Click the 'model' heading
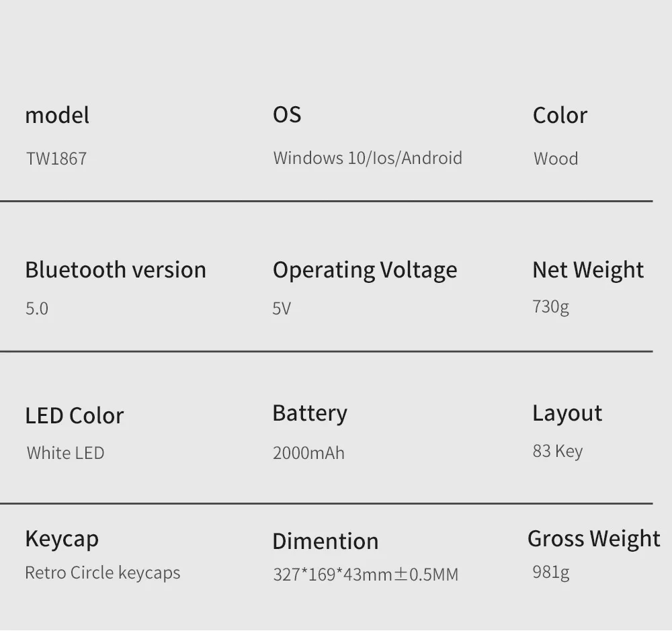 [x=57, y=116]
